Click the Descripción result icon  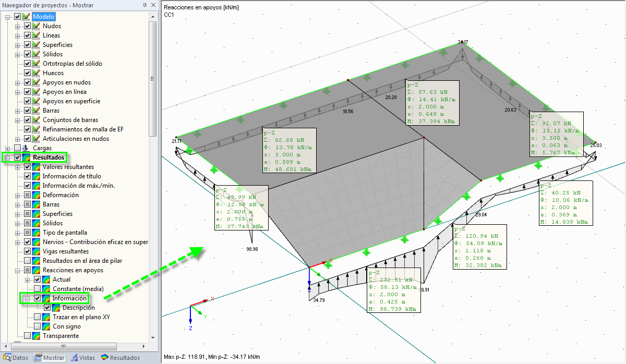click(56, 308)
